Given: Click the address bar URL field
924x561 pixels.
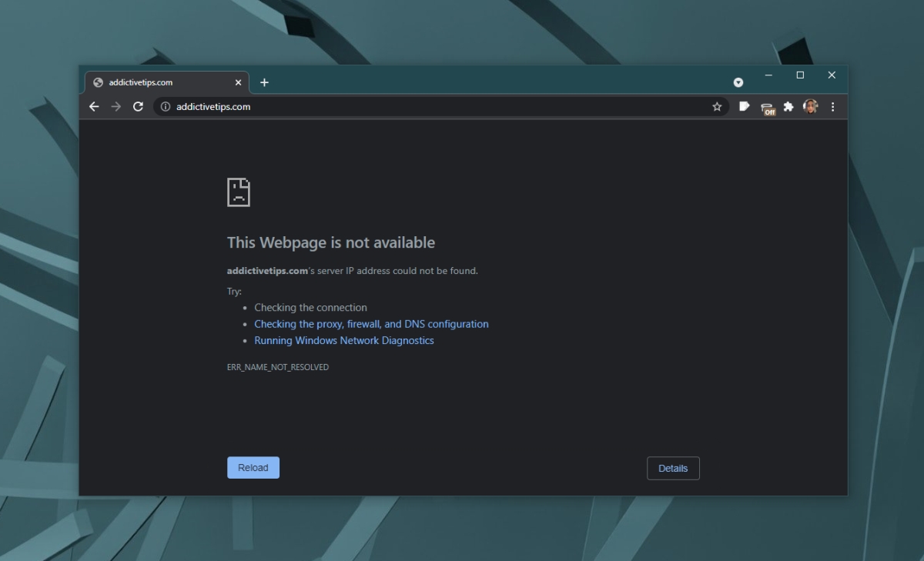Looking at the screenshot, I should (431, 107).
